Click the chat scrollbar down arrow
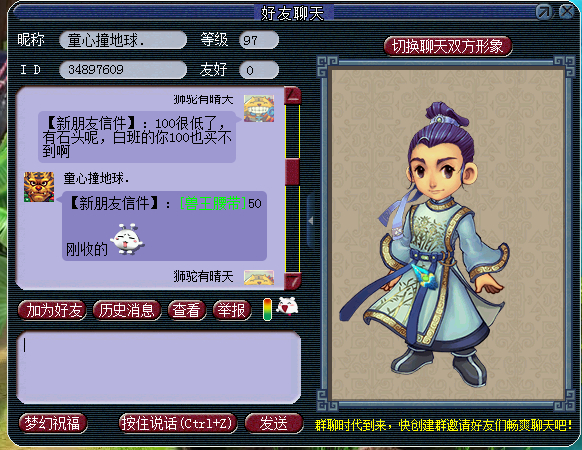582x450 pixels. 292,281
